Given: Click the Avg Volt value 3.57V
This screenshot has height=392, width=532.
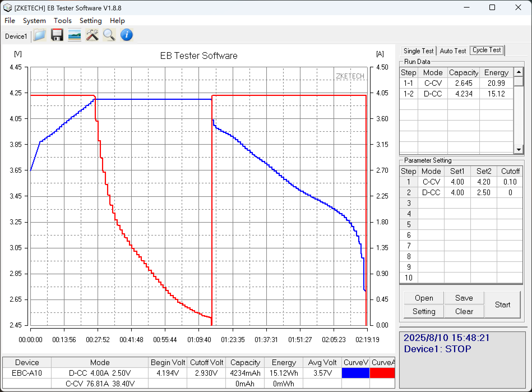Looking at the screenshot, I should (322, 373).
